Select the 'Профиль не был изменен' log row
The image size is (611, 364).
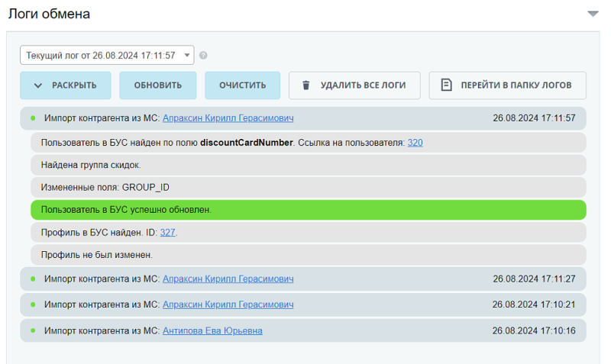pos(308,254)
